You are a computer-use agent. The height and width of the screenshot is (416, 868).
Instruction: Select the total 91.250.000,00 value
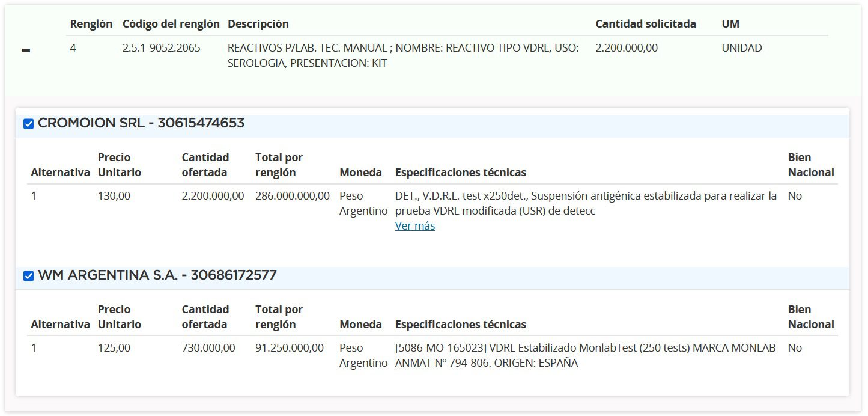pos(289,348)
